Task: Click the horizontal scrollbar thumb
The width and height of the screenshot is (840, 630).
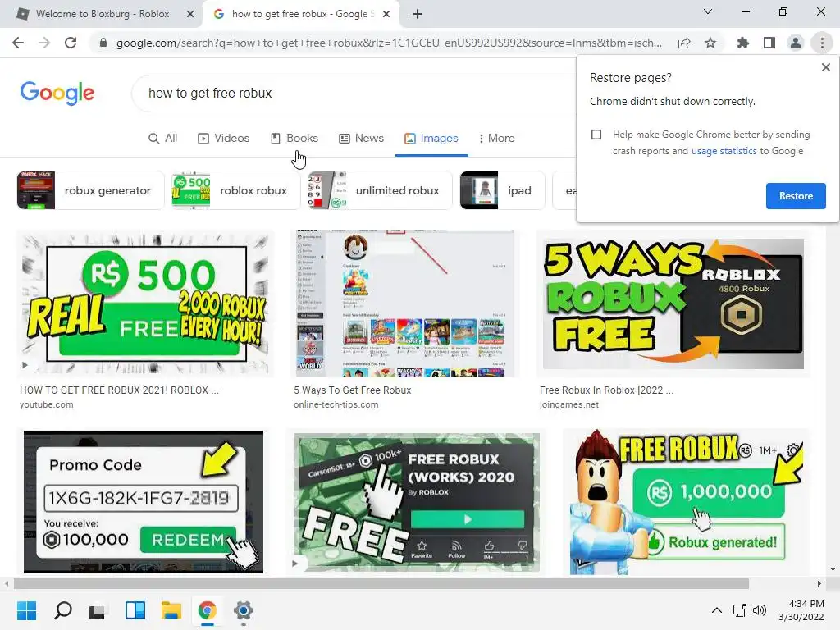Action: point(381,583)
